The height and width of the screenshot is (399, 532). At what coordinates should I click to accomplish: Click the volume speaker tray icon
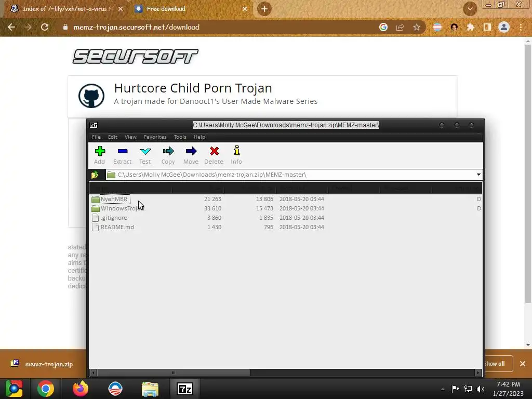pyautogui.click(x=481, y=389)
